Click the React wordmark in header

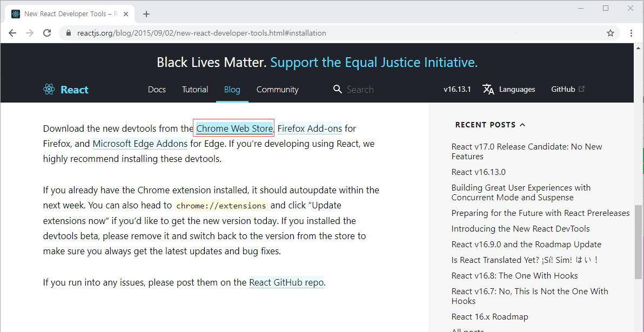75,90
